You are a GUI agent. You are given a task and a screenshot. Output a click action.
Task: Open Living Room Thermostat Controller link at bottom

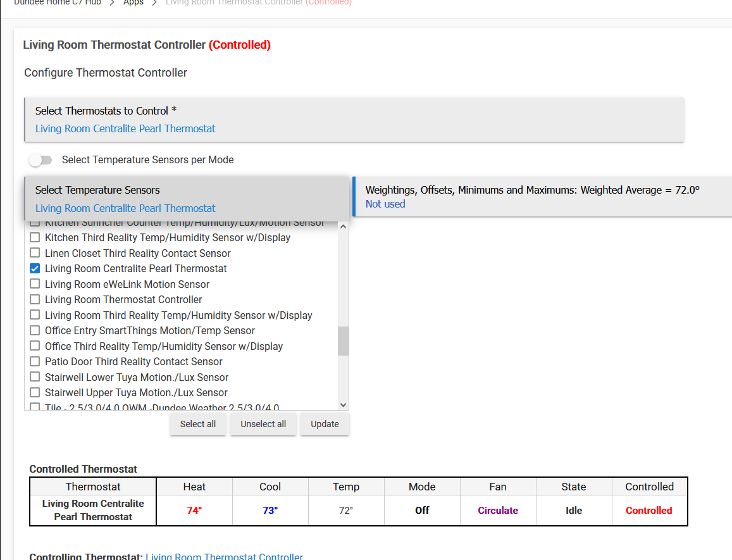[x=224, y=556]
